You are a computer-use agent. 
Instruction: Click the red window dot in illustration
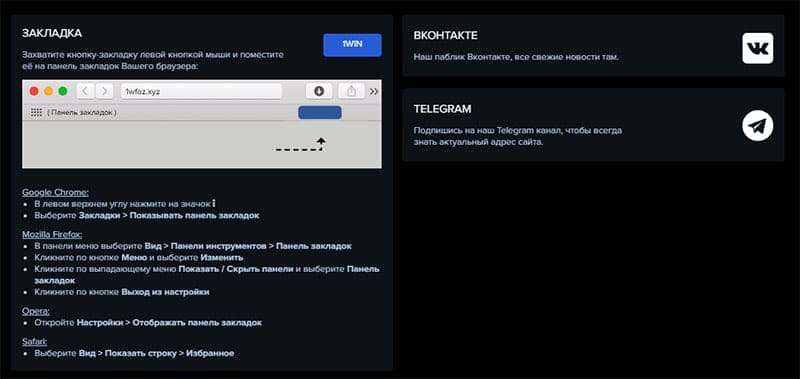34,91
